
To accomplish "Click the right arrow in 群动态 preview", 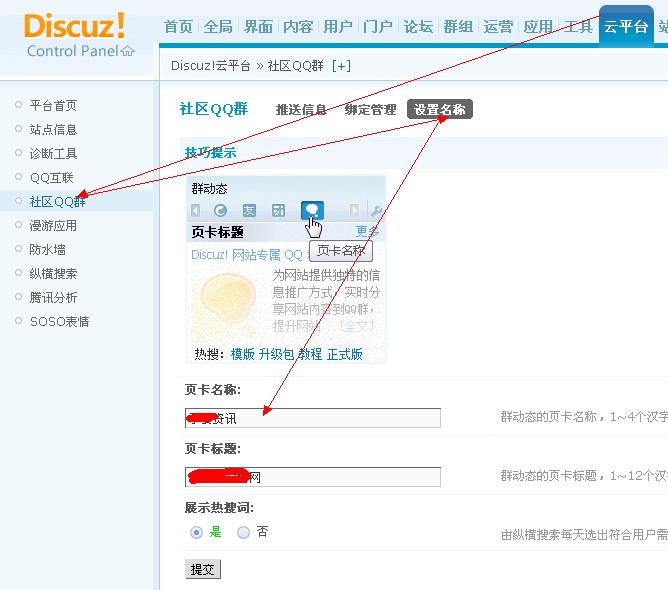I will click(x=354, y=210).
